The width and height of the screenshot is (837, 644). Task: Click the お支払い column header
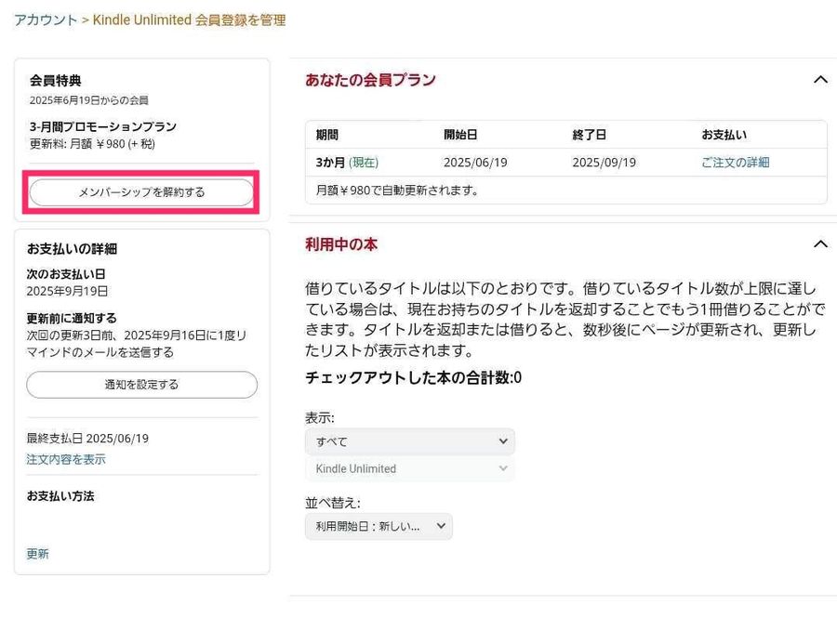(x=724, y=135)
